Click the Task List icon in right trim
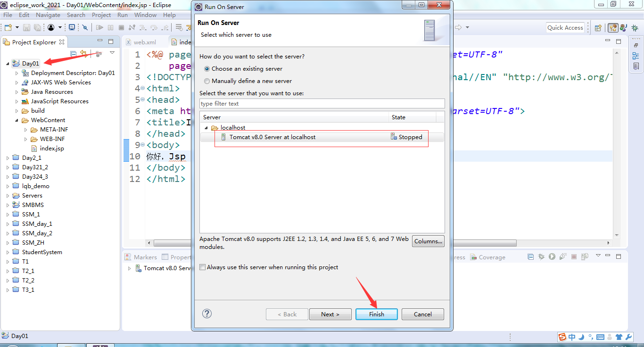 (x=636, y=66)
